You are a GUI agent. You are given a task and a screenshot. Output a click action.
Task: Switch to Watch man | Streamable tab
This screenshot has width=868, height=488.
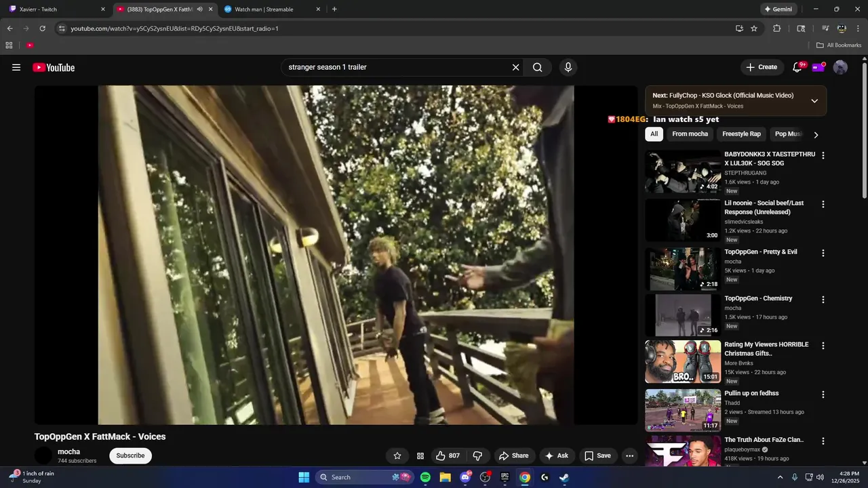click(271, 9)
